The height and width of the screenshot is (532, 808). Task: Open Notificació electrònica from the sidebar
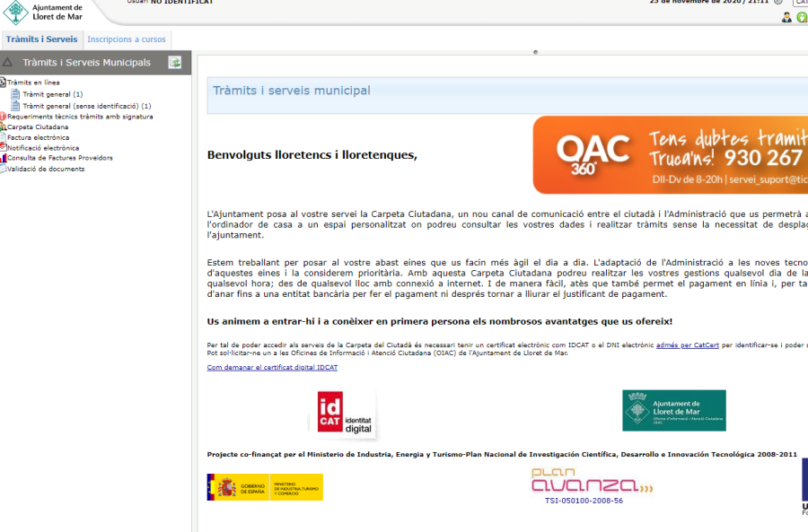(43, 148)
